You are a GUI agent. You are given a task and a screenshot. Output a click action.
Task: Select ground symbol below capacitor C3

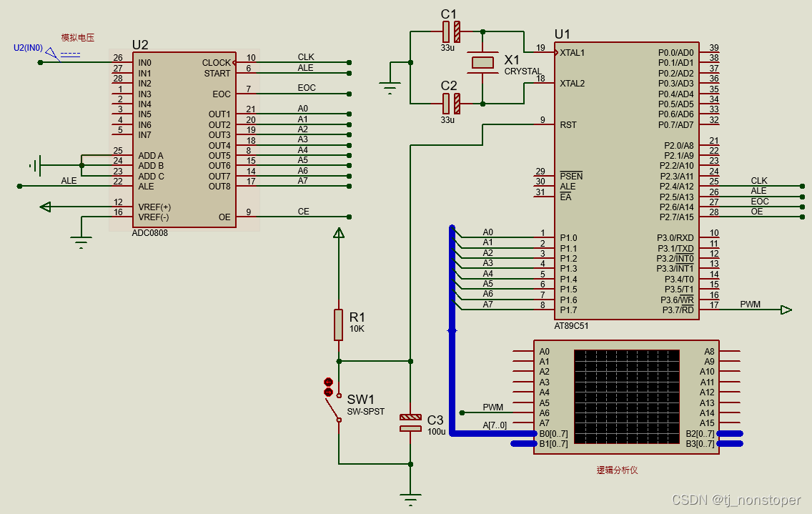pyautogui.click(x=410, y=500)
